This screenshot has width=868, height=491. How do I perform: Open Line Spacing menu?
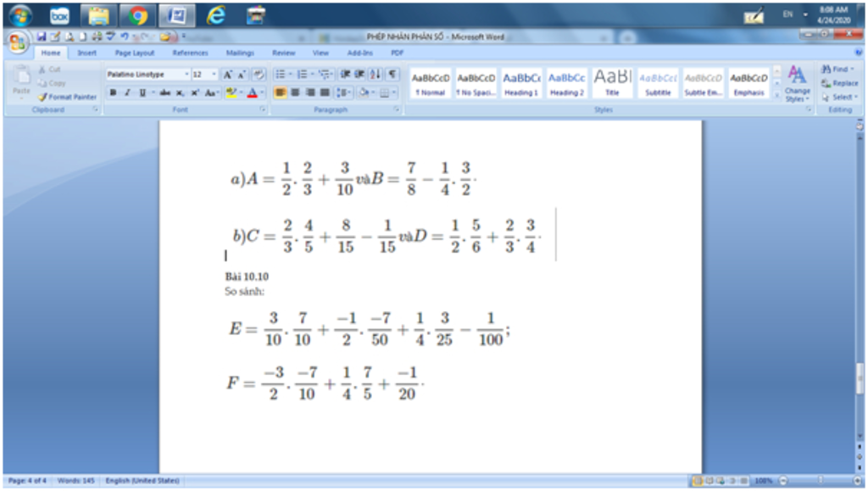tap(343, 92)
